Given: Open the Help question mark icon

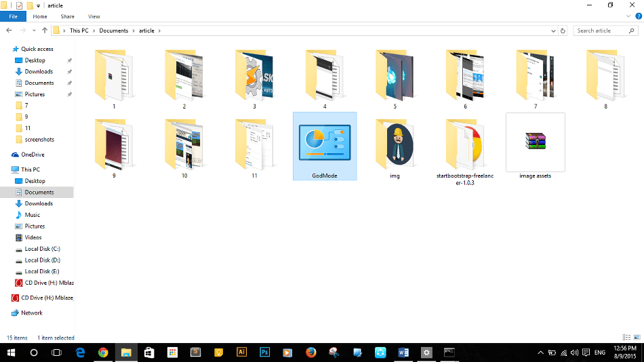Looking at the screenshot, I should point(637,16).
